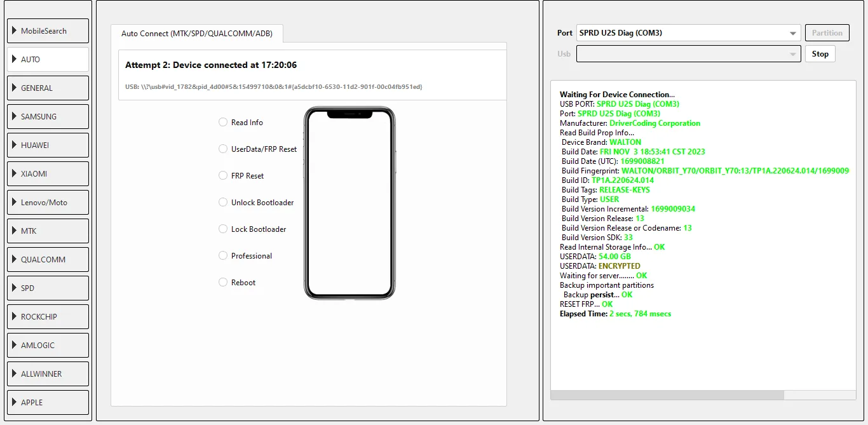Viewport: 868px width, 425px height.
Task: Expand the MobileSearch sidebar section
Action: (x=48, y=31)
